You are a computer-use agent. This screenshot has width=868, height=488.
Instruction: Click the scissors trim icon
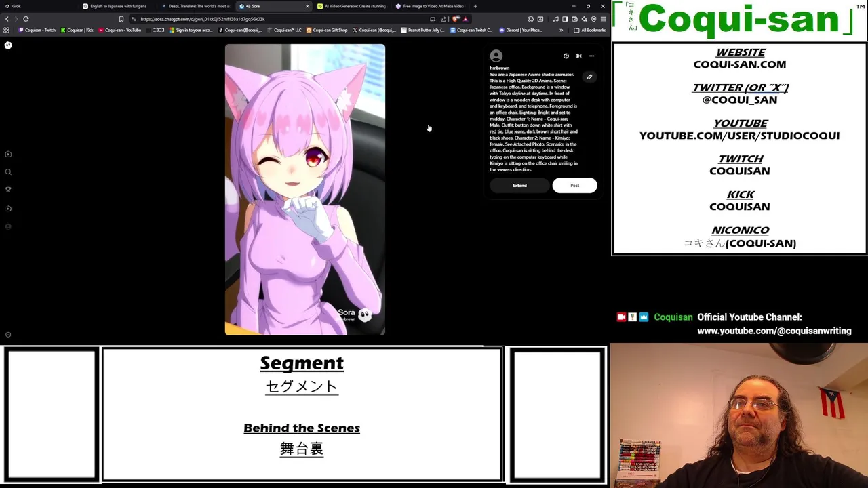pos(578,56)
